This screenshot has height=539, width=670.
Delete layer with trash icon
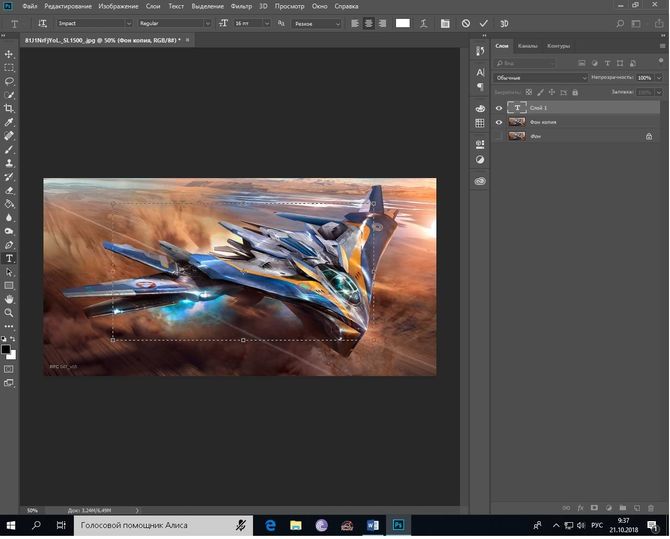(x=651, y=508)
